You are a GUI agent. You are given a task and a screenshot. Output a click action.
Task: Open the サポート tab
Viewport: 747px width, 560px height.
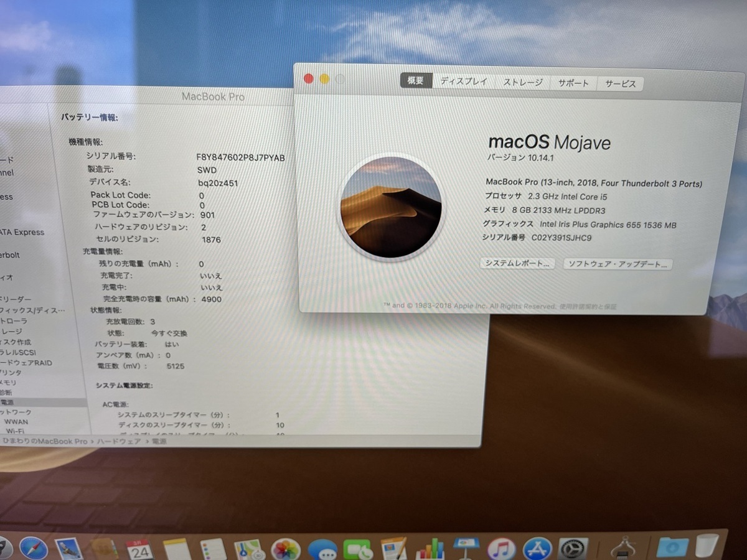click(x=573, y=83)
